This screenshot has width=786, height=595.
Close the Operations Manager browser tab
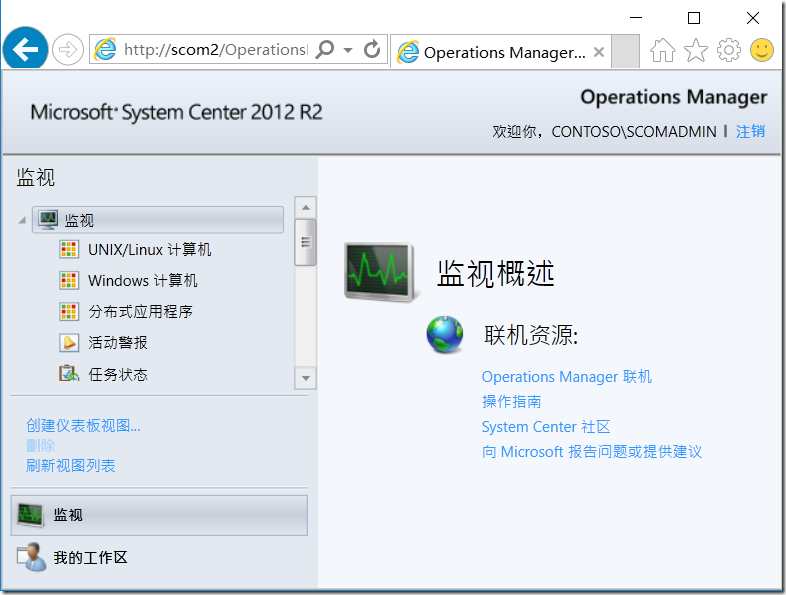599,52
